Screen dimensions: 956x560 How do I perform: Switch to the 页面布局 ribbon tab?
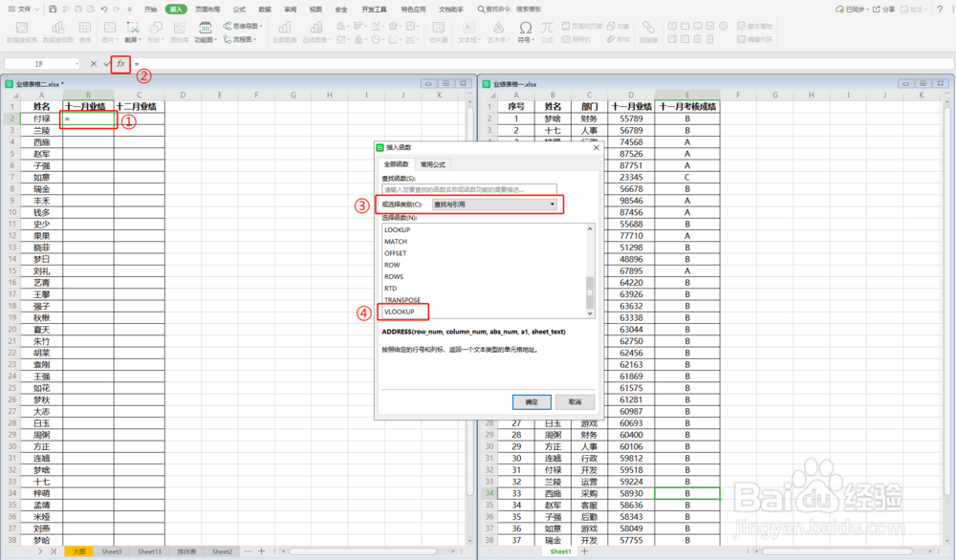pyautogui.click(x=207, y=10)
